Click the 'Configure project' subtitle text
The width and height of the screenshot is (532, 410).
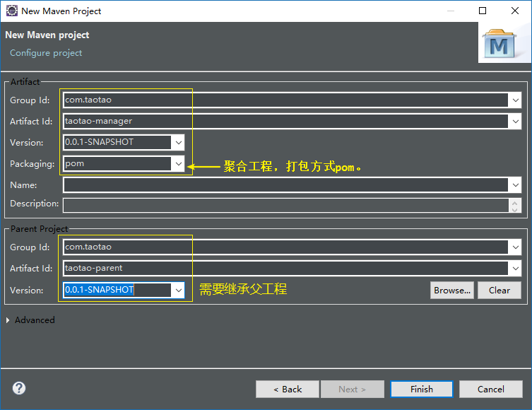46,53
